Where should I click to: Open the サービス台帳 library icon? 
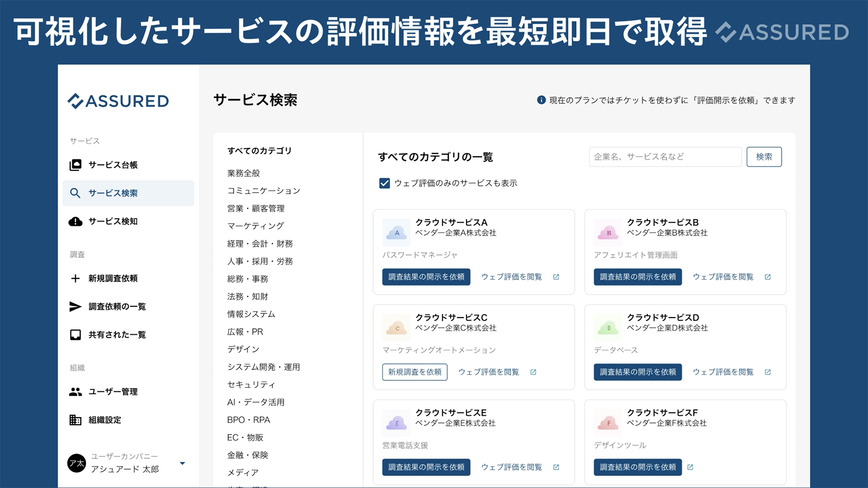click(75, 165)
